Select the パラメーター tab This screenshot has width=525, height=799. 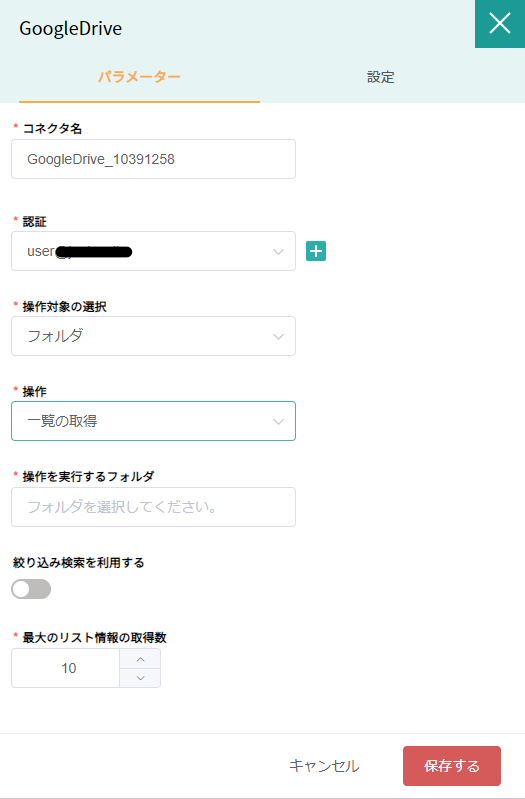(139, 77)
